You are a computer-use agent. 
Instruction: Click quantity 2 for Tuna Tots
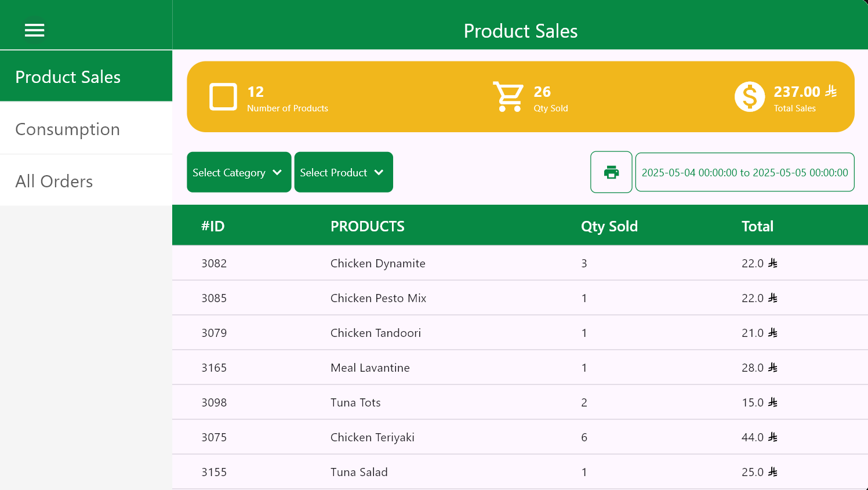[584, 402]
